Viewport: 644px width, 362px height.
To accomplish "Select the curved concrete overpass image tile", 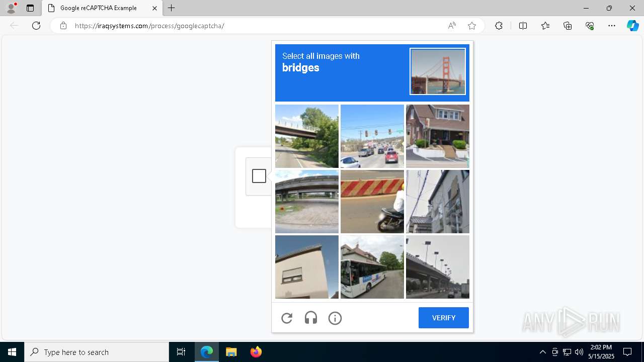I will (x=307, y=202).
